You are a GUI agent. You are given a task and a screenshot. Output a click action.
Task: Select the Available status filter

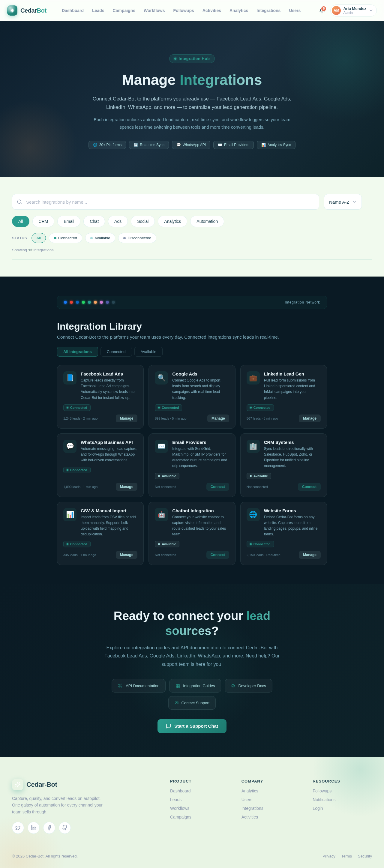(100, 238)
